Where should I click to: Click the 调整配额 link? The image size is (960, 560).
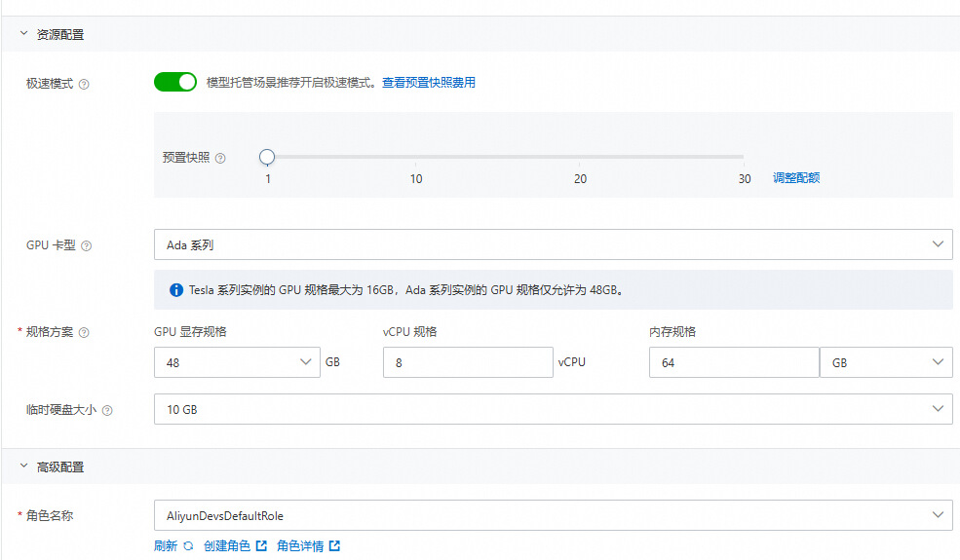(x=796, y=178)
